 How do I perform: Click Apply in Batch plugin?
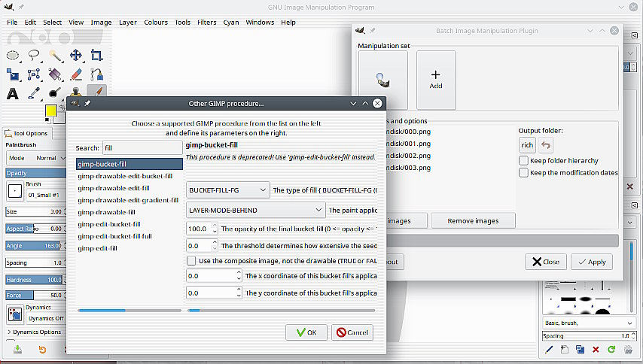coord(592,262)
